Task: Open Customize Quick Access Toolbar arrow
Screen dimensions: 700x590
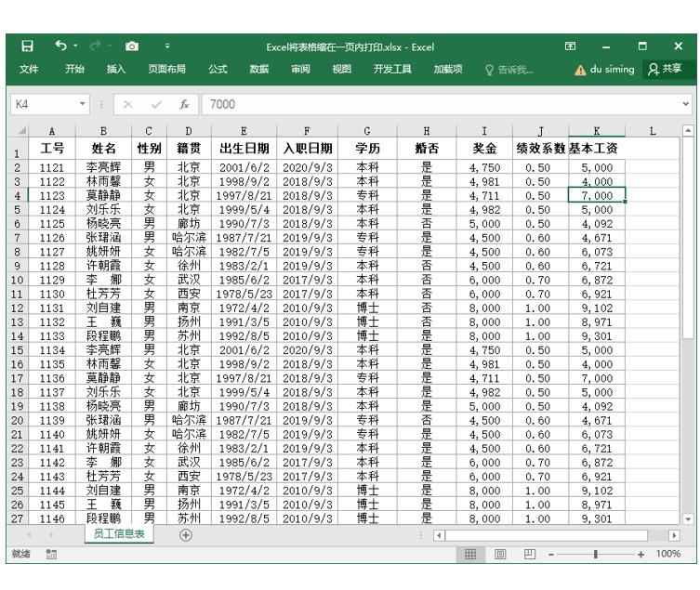Action: [x=167, y=46]
